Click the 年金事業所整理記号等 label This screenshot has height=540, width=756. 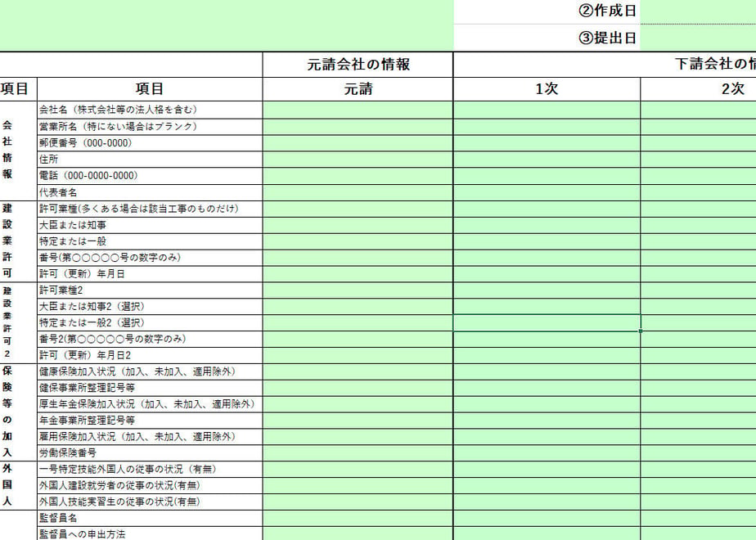(88, 421)
